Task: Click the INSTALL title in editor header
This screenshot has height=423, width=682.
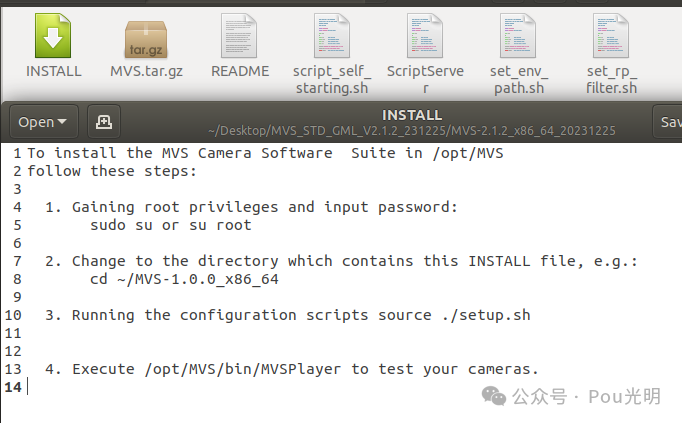Action: pos(412,115)
